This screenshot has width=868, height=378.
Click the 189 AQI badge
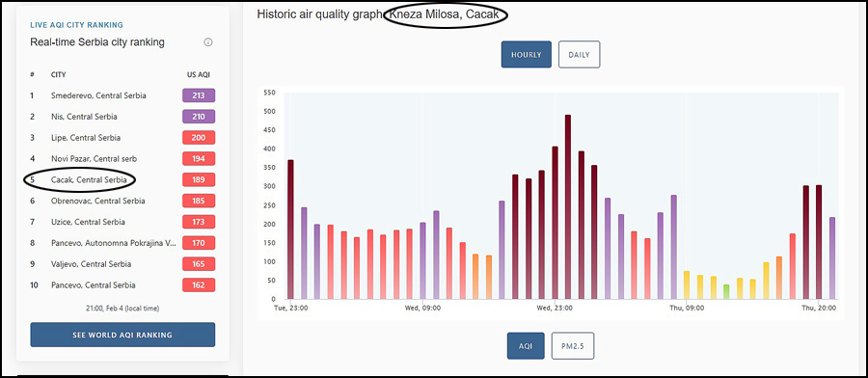[199, 180]
